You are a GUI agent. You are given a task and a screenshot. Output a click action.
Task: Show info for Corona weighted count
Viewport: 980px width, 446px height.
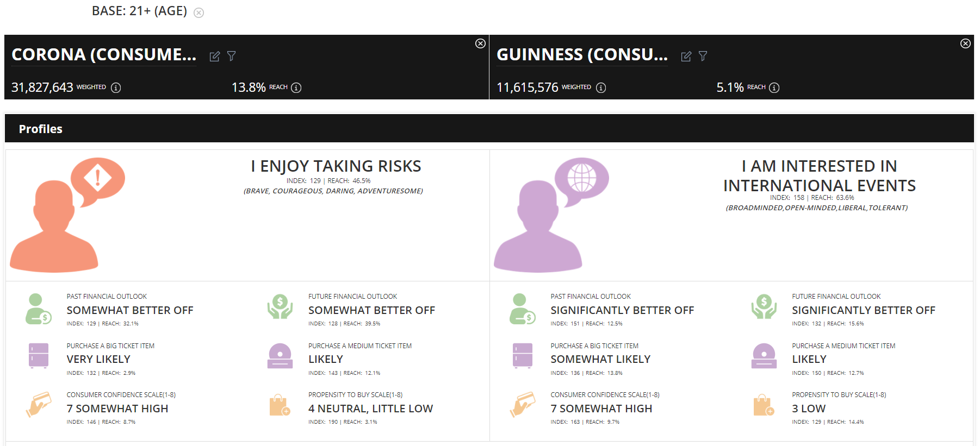pyautogui.click(x=116, y=87)
